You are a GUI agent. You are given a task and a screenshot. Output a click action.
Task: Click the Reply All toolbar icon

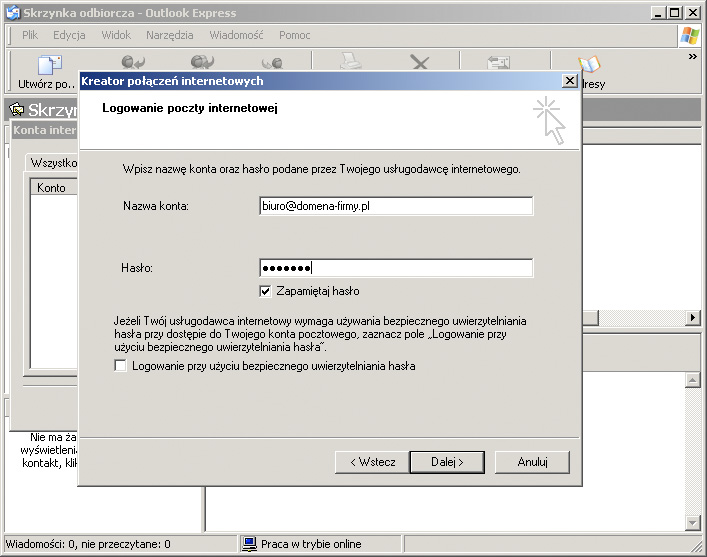tap(202, 62)
